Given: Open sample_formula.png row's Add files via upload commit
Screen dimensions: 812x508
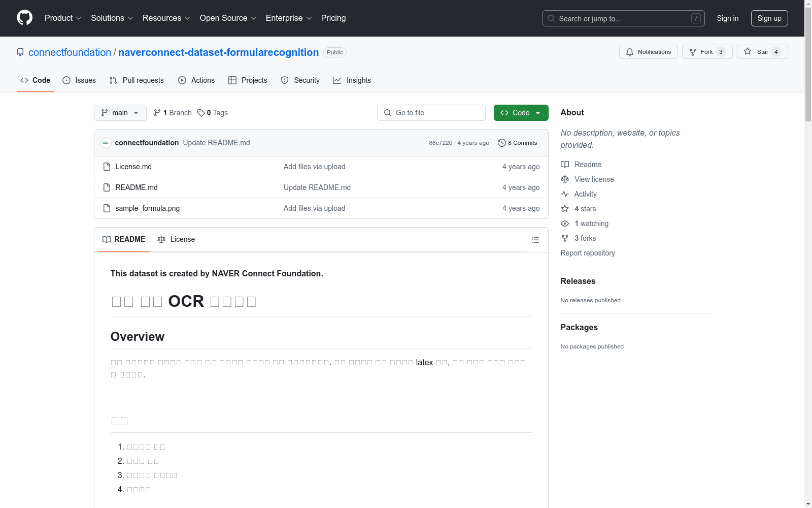Looking at the screenshot, I should pyautogui.click(x=314, y=208).
